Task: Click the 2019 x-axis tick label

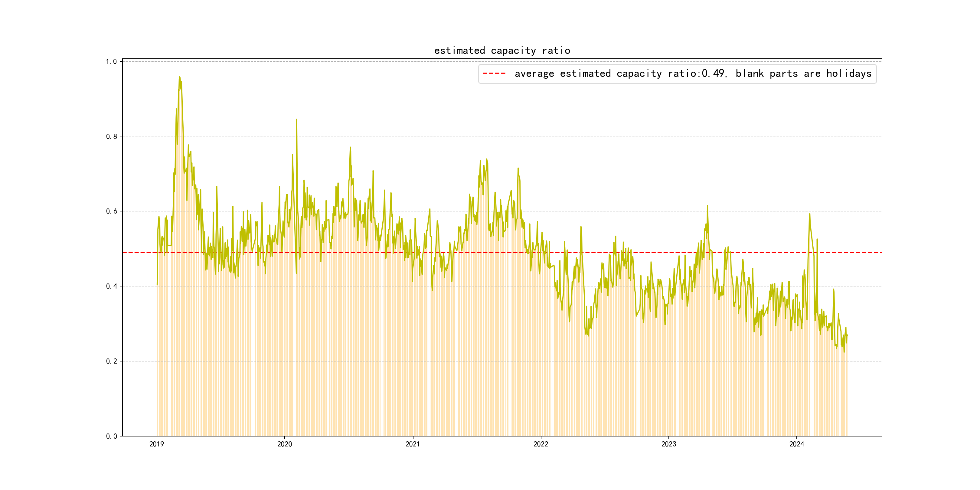Action: 156,444
